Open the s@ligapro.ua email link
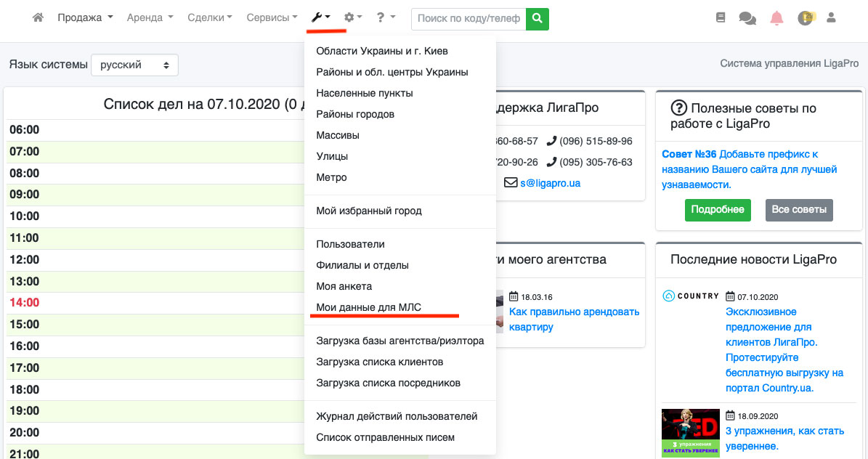 point(549,183)
